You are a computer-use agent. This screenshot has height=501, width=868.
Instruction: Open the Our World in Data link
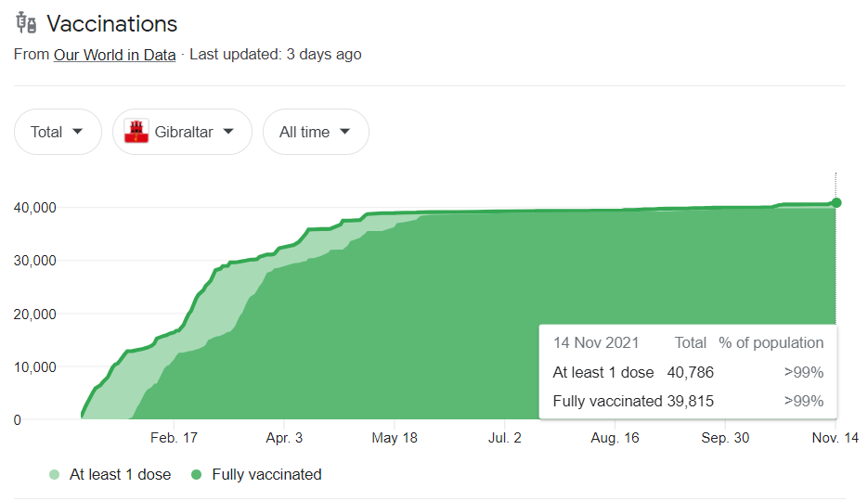tap(114, 55)
